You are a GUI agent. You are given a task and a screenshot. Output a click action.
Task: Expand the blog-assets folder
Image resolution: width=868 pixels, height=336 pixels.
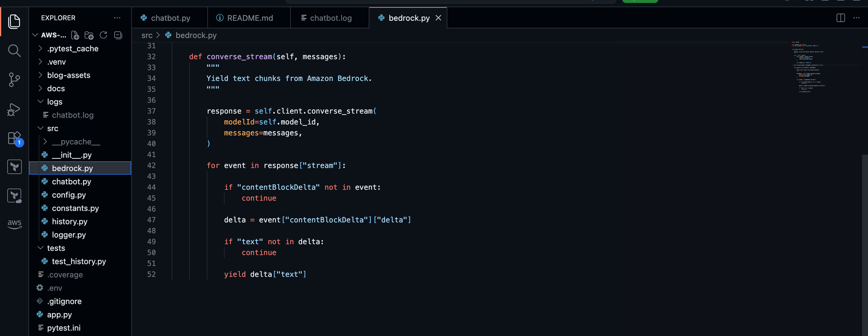click(40, 75)
